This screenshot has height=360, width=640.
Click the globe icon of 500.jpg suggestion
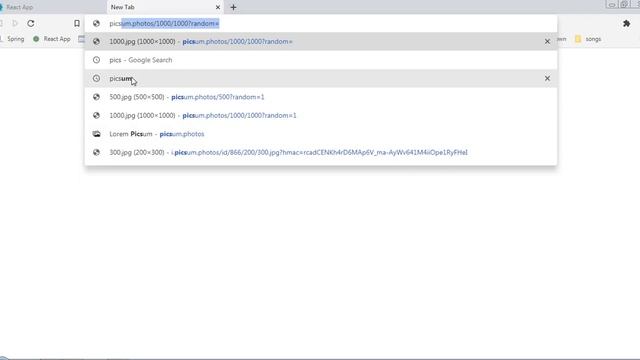coord(96,97)
